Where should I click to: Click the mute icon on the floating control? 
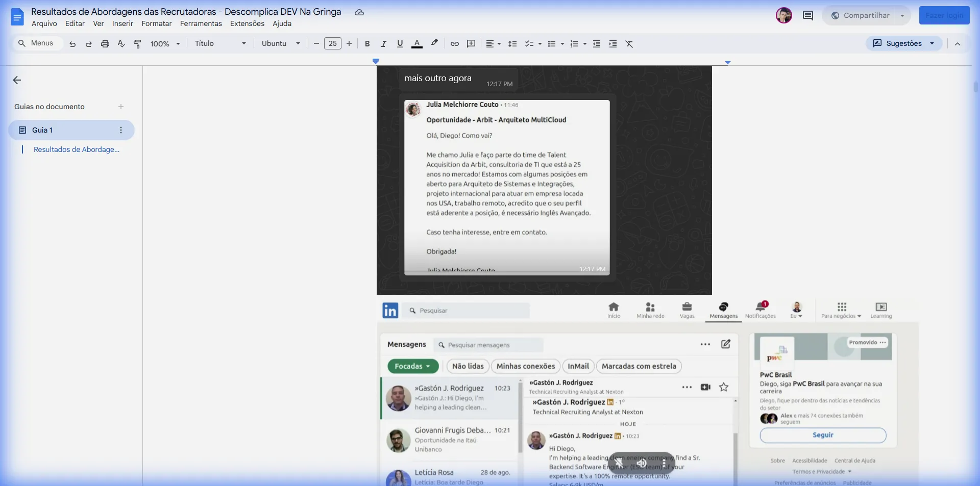pos(642,463)
